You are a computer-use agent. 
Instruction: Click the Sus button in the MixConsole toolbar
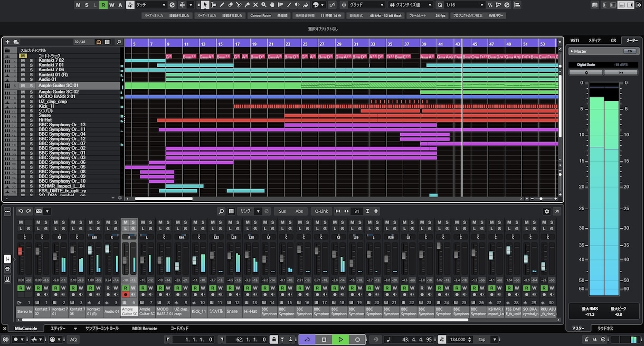click(x=282, y=211)
